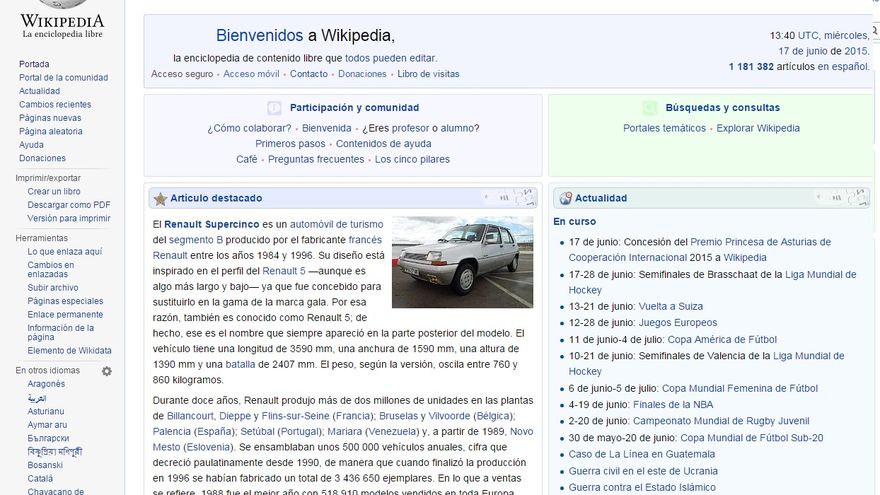Open the Acceso móvil link
Viewport: 880px width, 495px height.
[251, 74]
